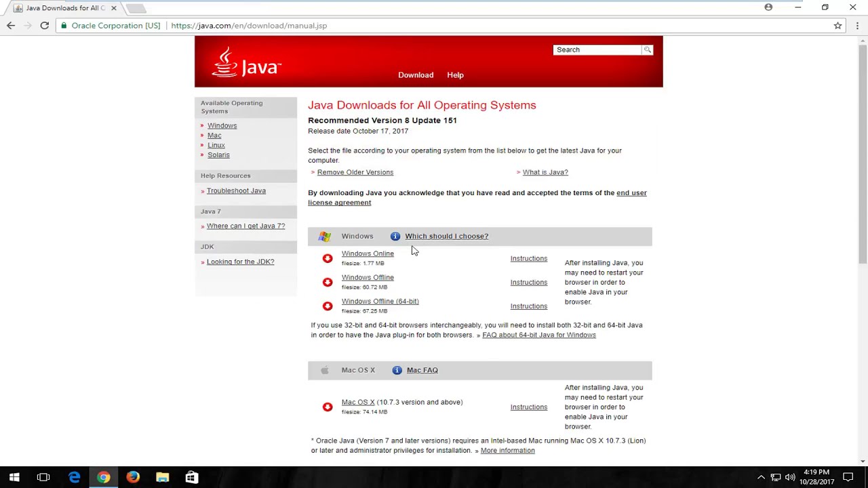This screenshot has width=868, height=488.
Task: Click the Java logo in the header
Action: (x=246, y=62)
